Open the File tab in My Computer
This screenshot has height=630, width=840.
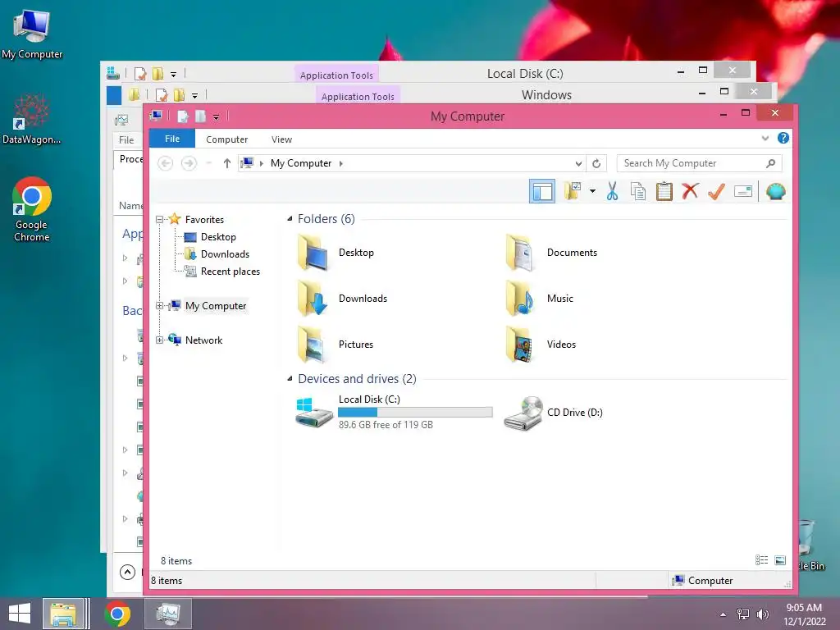pyautogui.click(x=172, y=139)
